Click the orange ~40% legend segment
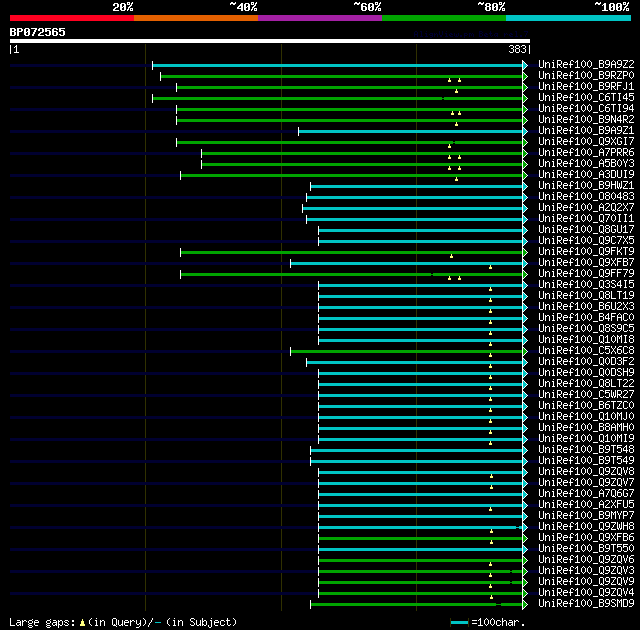Viewport: 640px width, 630px height. pyautogui.click(x=196, y=18)
